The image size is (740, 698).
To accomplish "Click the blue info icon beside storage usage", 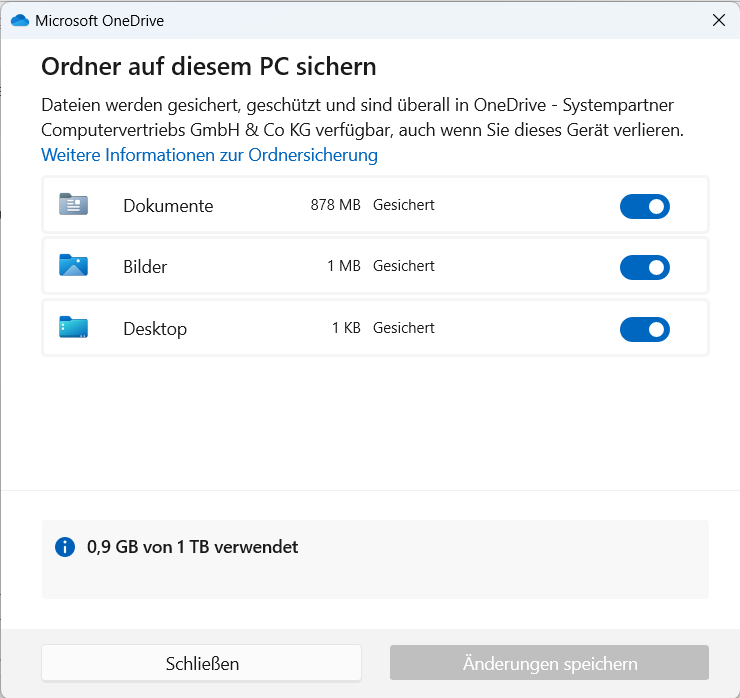I will point(65,547).
